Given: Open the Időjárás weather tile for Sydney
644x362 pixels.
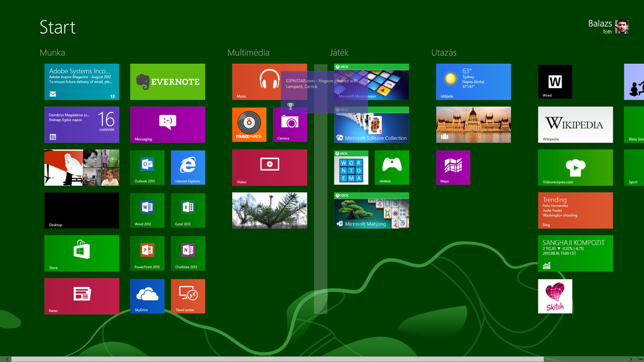Looking at the screenshot, I should (473, 82).
